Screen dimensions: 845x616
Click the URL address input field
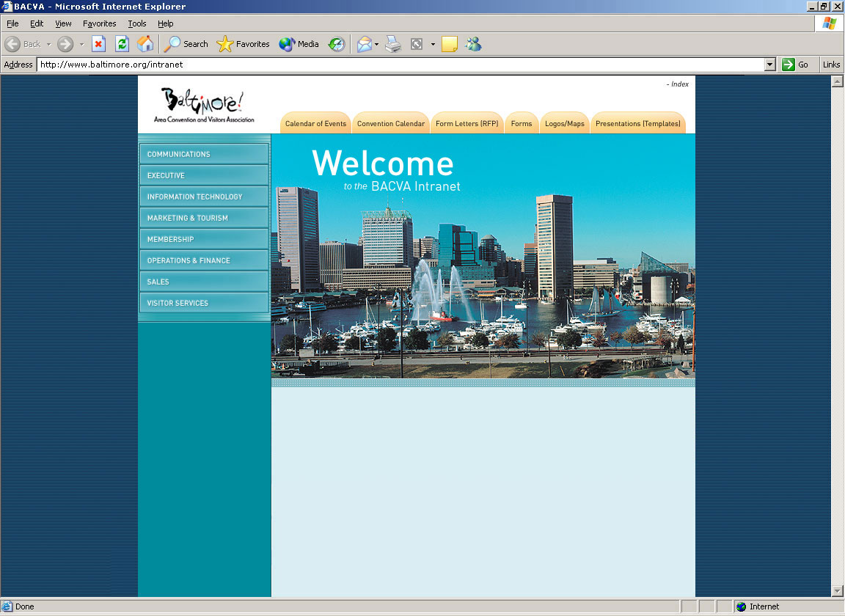click(x=396, y=65)
